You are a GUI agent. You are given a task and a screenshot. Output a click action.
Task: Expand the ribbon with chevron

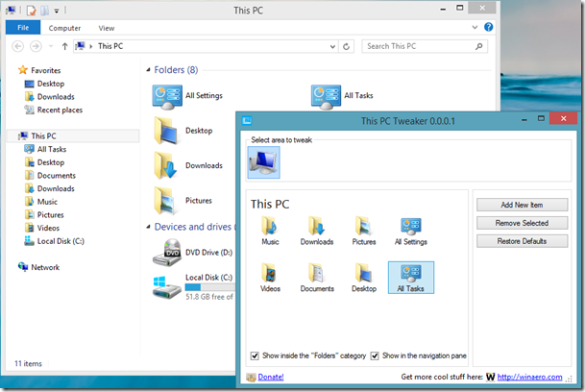tap(475, 27)
